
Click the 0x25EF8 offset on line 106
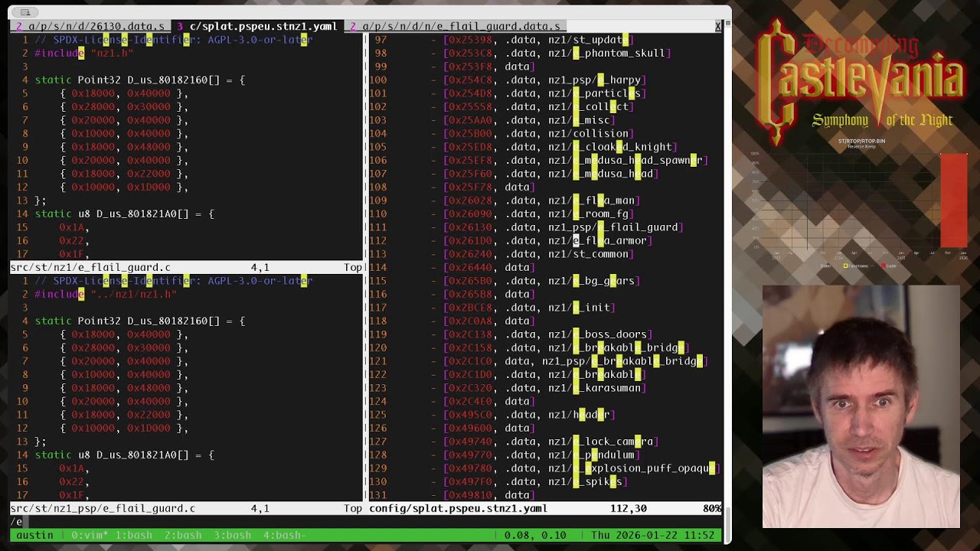[471, 160]
